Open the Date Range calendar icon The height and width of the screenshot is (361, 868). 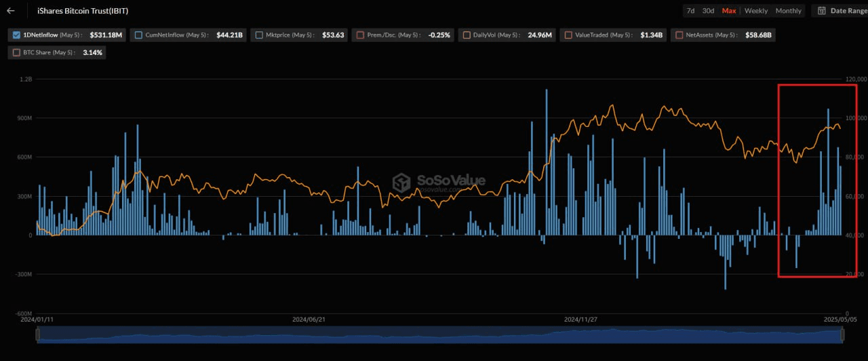pyautogui.click(x=822, y=11)
